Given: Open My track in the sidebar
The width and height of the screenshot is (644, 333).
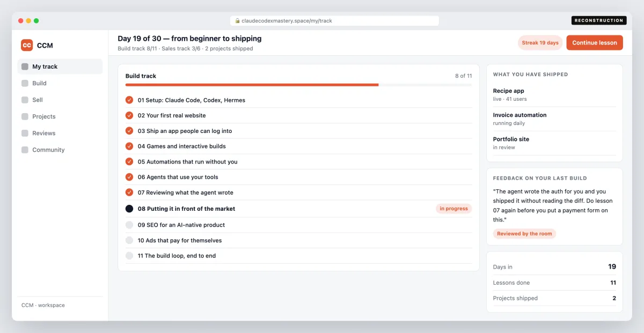Looking at the screenshot, I should pos(60,66).
